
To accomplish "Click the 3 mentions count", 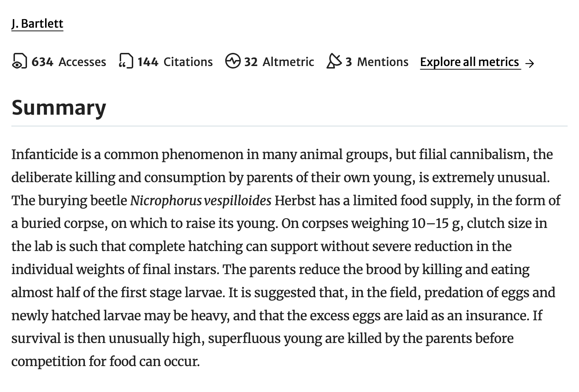I will coord(349,62).
